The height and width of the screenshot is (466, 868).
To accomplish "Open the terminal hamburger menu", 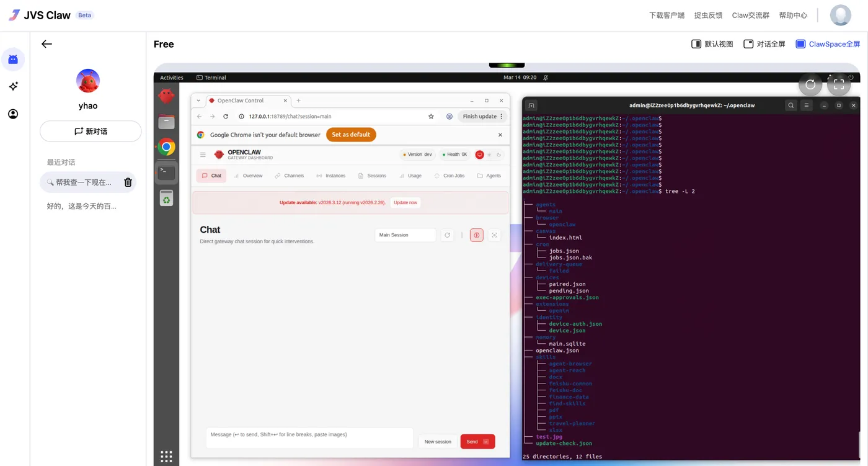I will [807, 105].
